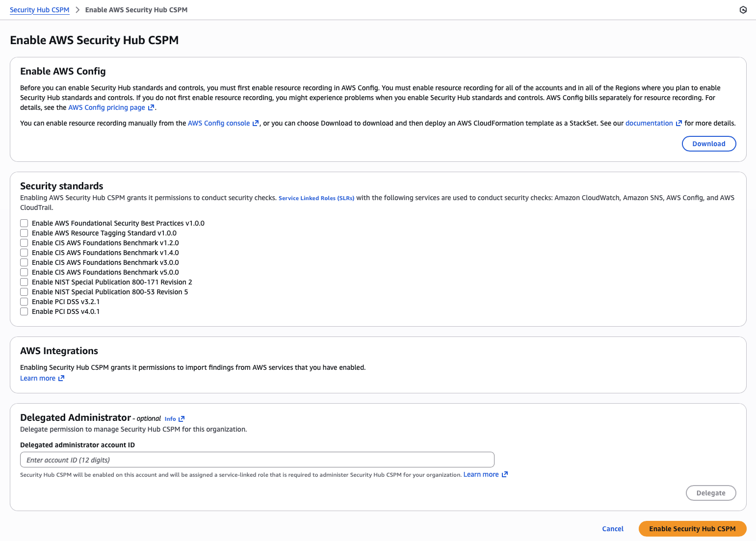This screenshot has height=541, width=756.
Task: Focus the delegated administrator account ID field
Action: coord(257,460)
